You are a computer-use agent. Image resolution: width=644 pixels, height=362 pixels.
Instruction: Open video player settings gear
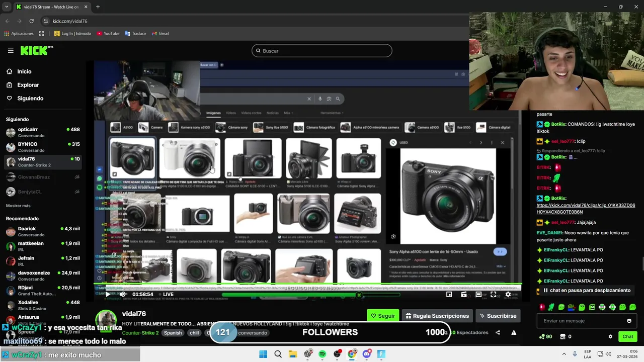click(508, 294)
